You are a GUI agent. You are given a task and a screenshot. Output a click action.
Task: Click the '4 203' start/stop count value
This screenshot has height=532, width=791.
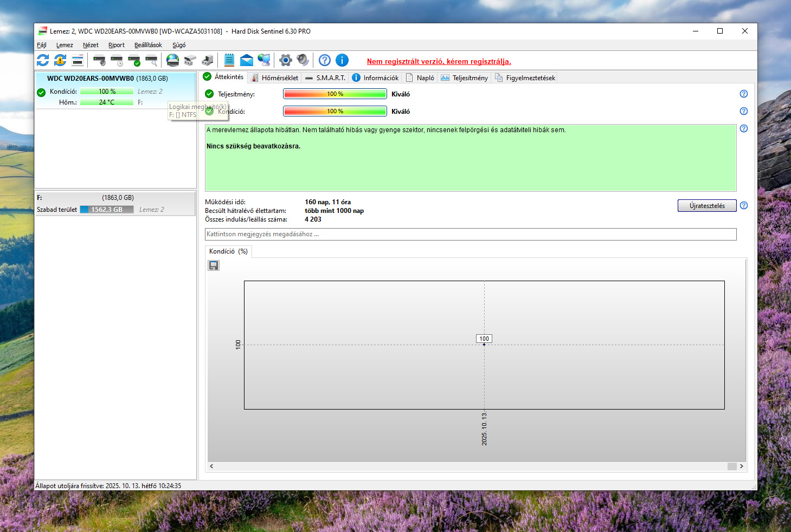313,219
